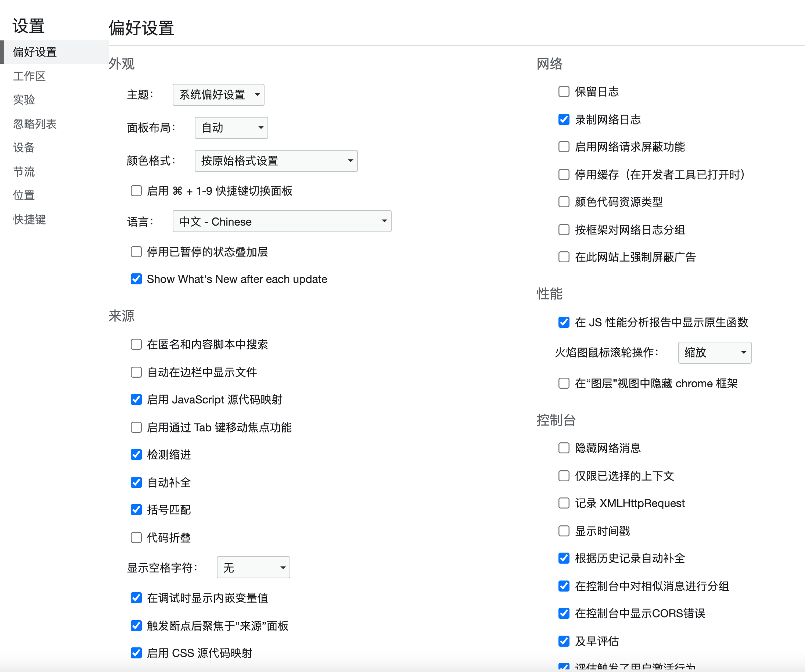Image resolution: width=805 pixels, height=672 pixels.
Task: Enable 在此网站上强制屏蔽广告 checkbox
Action: pos(564,257)
